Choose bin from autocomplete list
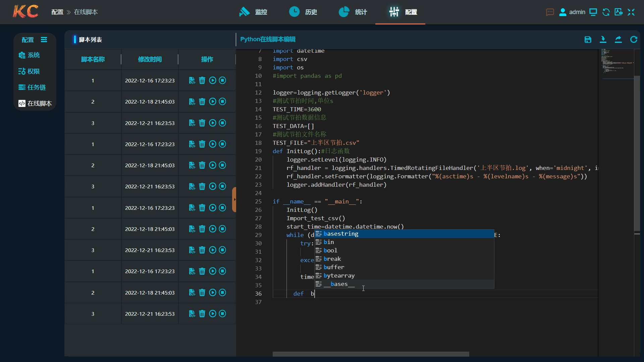Image resolution: width=644 pixels, height=362 pixels. pos(404,242)
